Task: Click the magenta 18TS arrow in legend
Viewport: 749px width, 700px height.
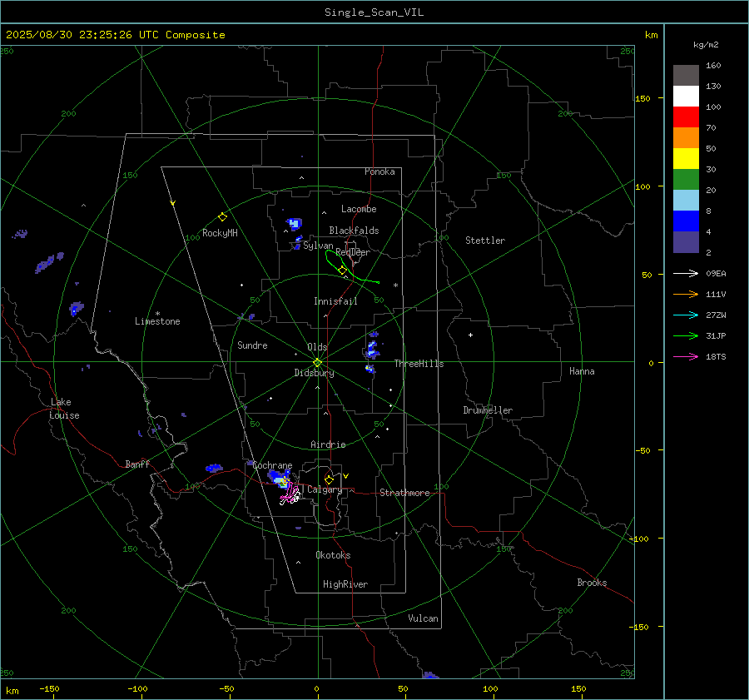Action: pos(686,356)
